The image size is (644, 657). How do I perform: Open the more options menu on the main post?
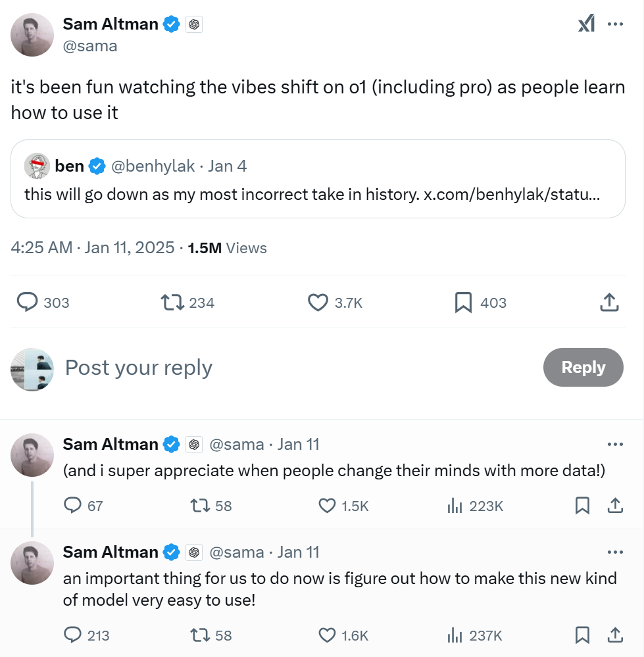(615, 24)
